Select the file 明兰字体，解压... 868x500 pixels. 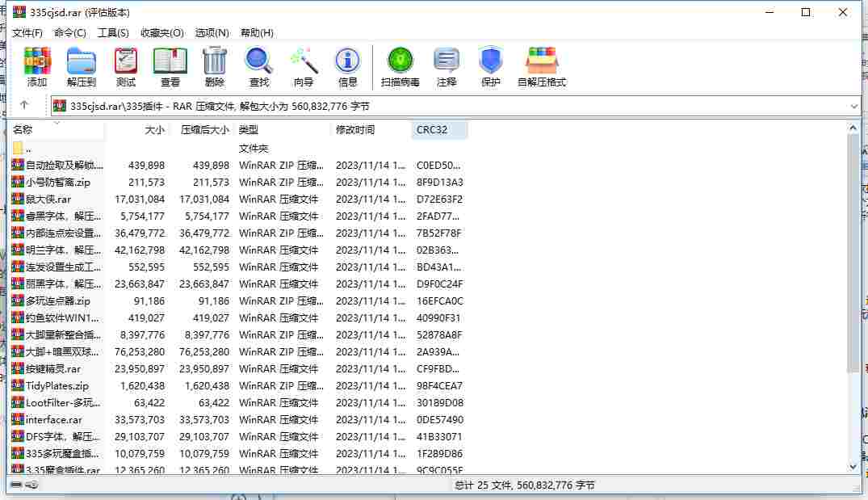pyautogui.click(x=63, y=250)
